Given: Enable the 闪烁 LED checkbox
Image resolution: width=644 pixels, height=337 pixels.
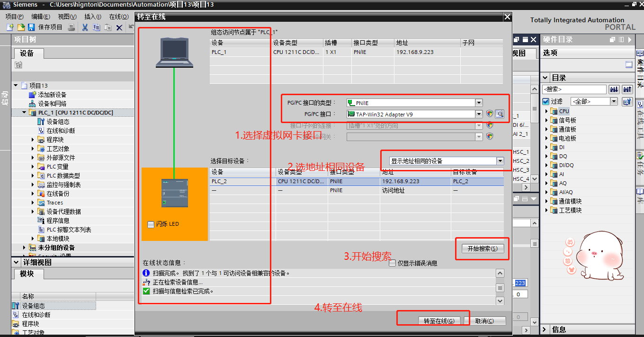Looking at the screenshot, I should click(151, 224).
